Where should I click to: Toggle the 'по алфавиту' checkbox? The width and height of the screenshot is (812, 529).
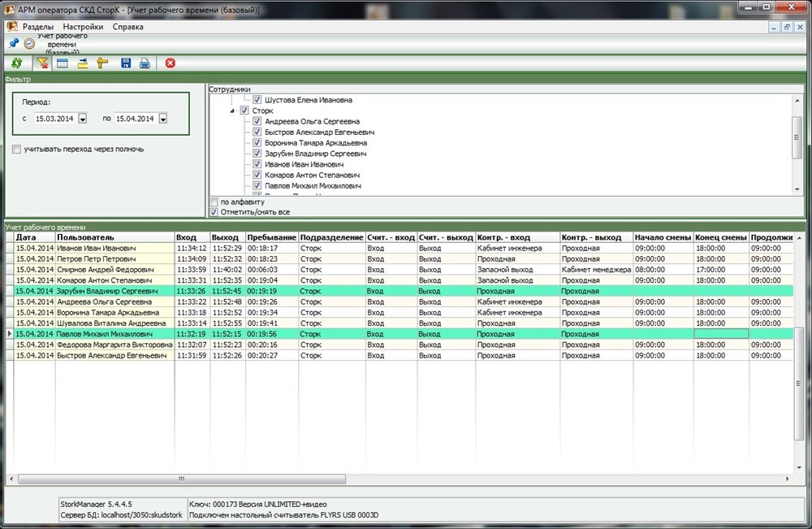pyautogui.click(x=214, y=202)
